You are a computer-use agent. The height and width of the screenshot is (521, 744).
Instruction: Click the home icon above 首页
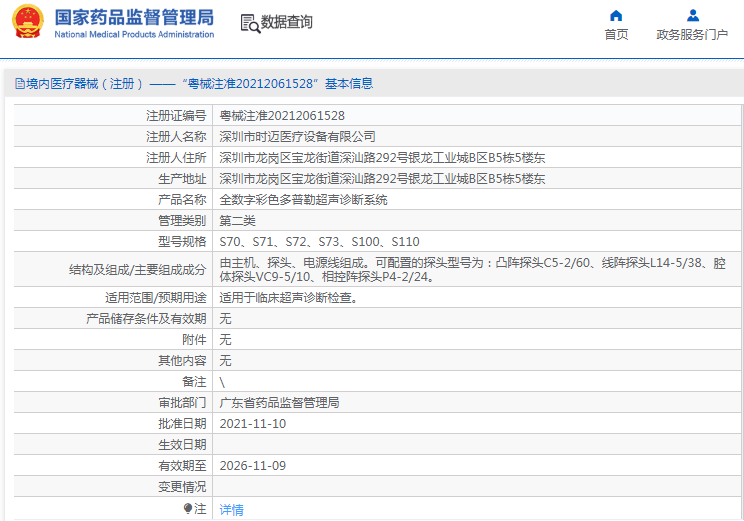(616, 16)
